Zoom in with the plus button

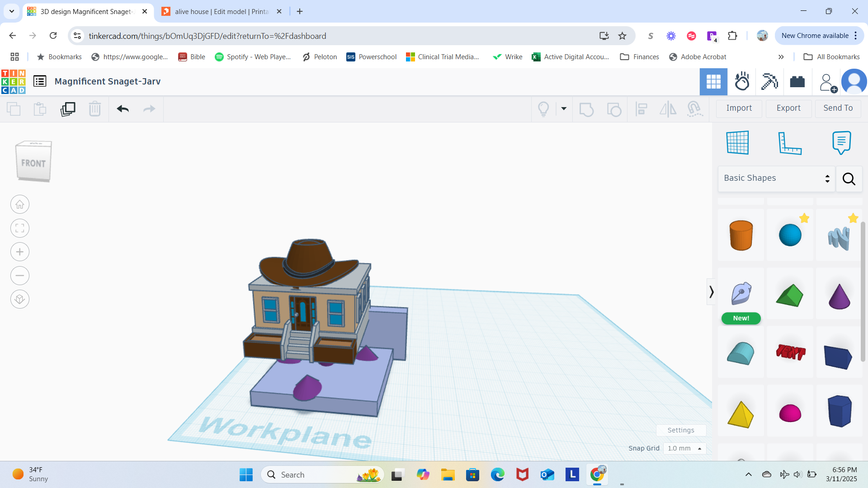[20, 252]
